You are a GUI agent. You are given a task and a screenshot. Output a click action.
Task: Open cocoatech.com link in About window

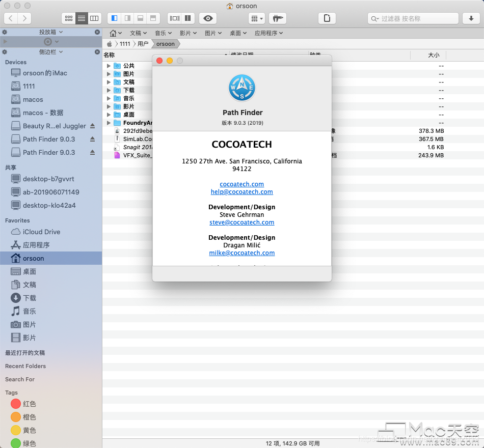pos(241,184)
